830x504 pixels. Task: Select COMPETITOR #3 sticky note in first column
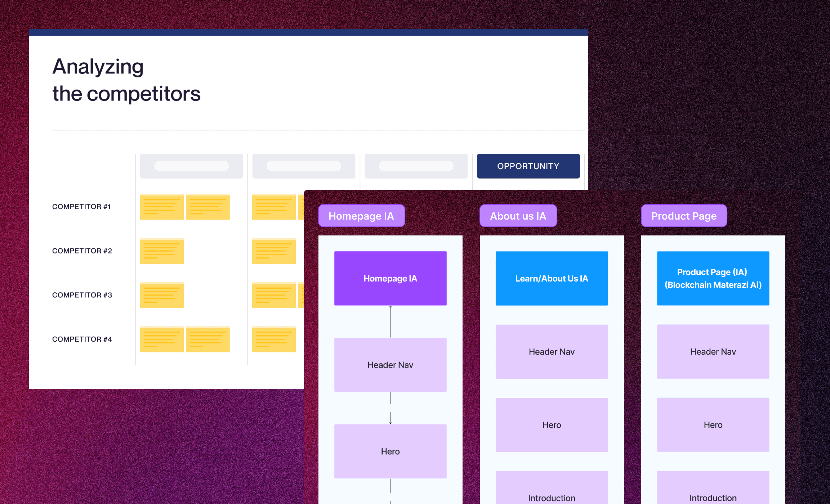coord(162,295)
